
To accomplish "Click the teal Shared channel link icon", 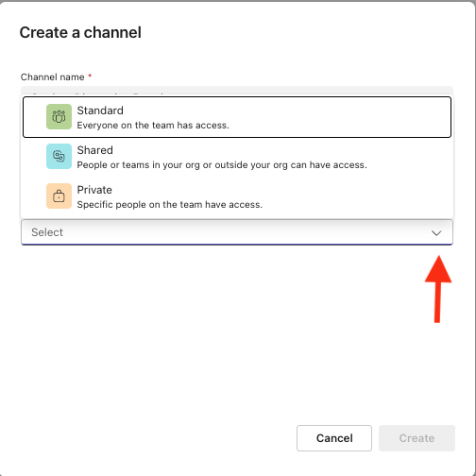I will pos(59,157).
